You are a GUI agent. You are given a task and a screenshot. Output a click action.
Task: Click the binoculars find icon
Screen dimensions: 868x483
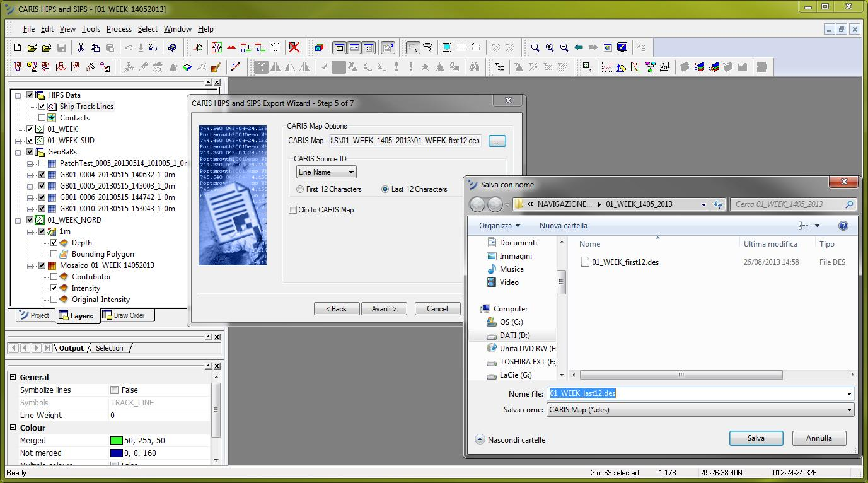(474, 67)
